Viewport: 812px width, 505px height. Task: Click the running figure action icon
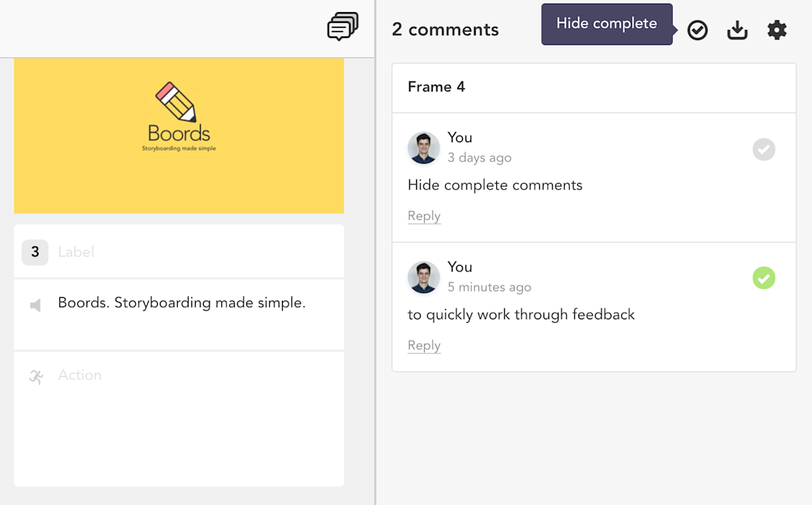36,376
